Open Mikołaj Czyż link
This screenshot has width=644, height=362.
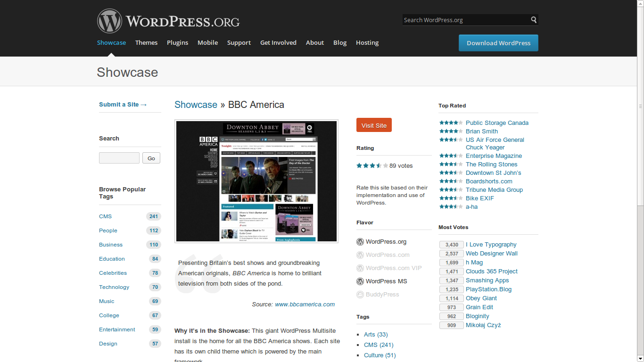(x=483, y=325)
